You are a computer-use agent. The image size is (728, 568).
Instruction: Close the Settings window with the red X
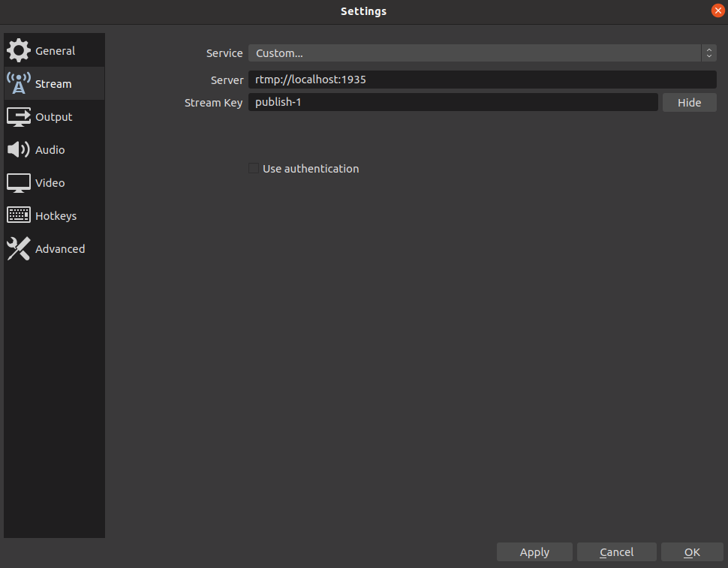[717, 11]
